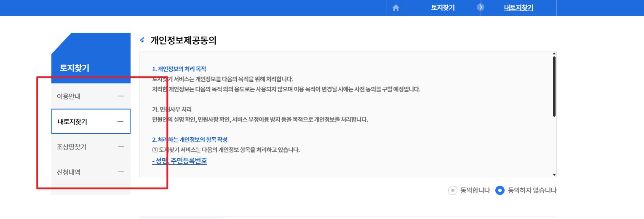Click the terms box scroll-down arrow
The width and height of the screenshot is (644, 219).
pos(554,174)
